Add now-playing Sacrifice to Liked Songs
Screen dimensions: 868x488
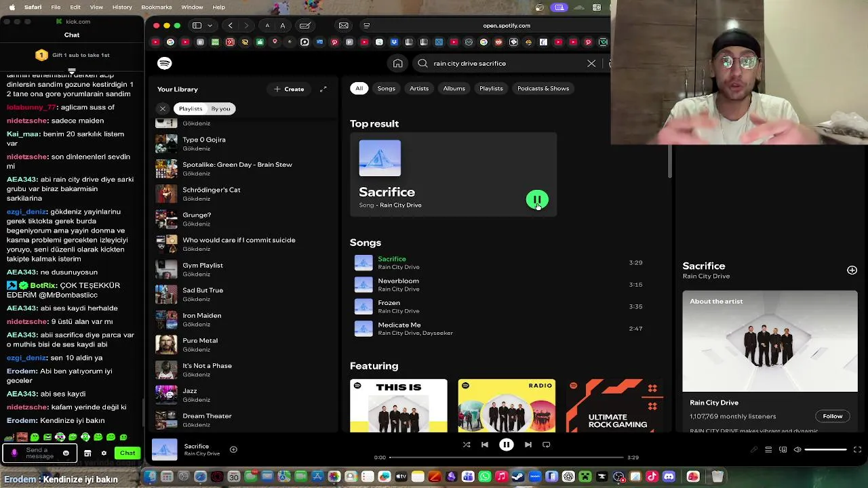tap(233, 449)
